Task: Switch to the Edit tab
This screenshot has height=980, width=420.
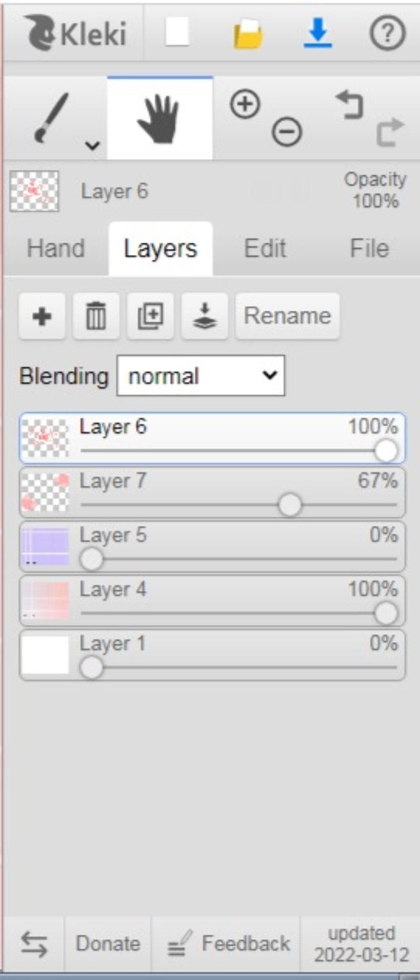Action: (x=265, y=248)
